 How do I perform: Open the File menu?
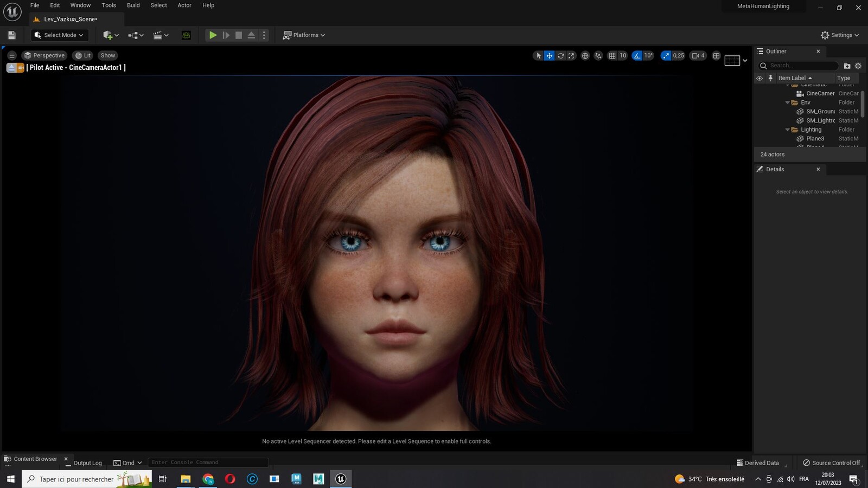pos(35,5)
